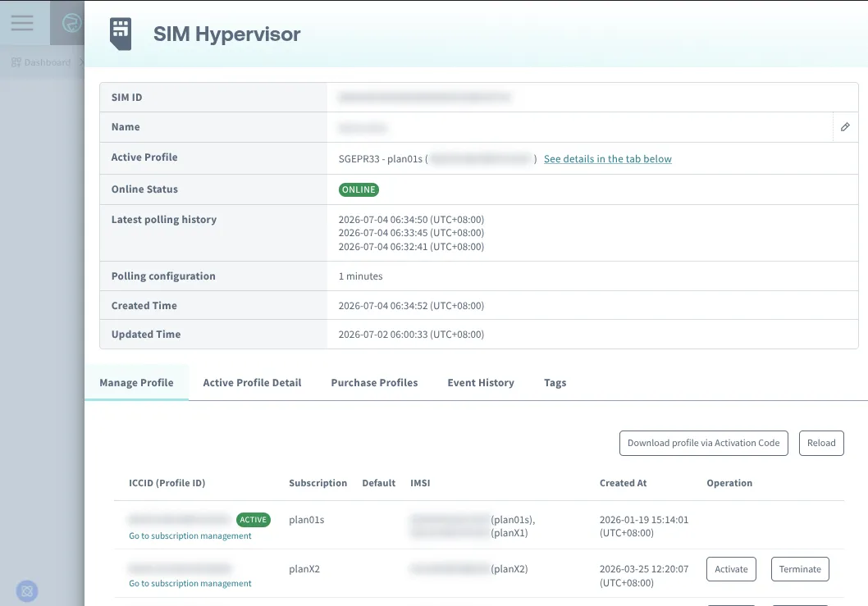Image resolution: width=868 pixels, height=606 pixels.
Task: Click the SIM Hypervisor page title
Action: 227,34
